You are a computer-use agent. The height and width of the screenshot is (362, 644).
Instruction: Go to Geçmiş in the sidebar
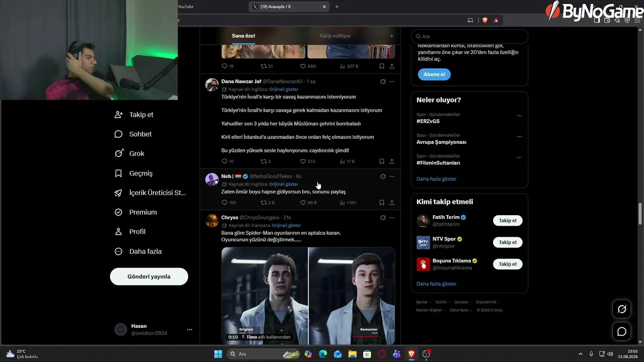coord(134,173)
